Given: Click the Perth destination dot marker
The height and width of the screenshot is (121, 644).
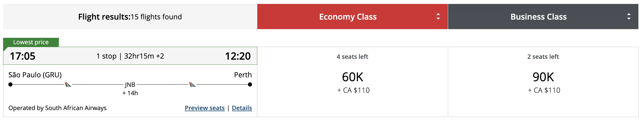Looking at the screenshot, I should click(x=250, y=84).
